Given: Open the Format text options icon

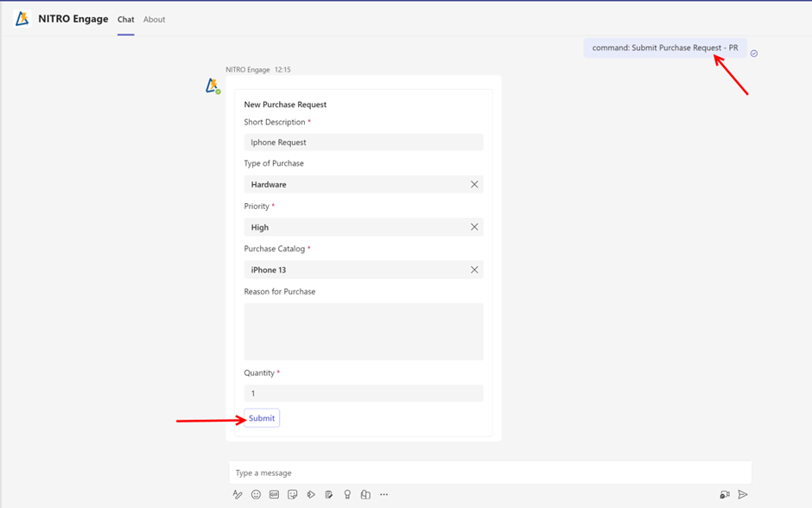Looking at the screenshot, I should point(238,495).
